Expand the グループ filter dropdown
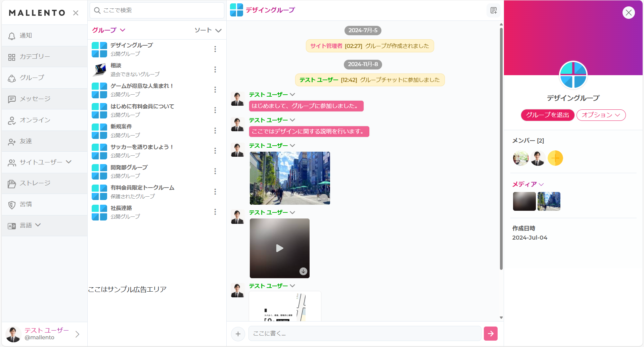The height and width of the screenshot is (347, 644). [108, 30]
